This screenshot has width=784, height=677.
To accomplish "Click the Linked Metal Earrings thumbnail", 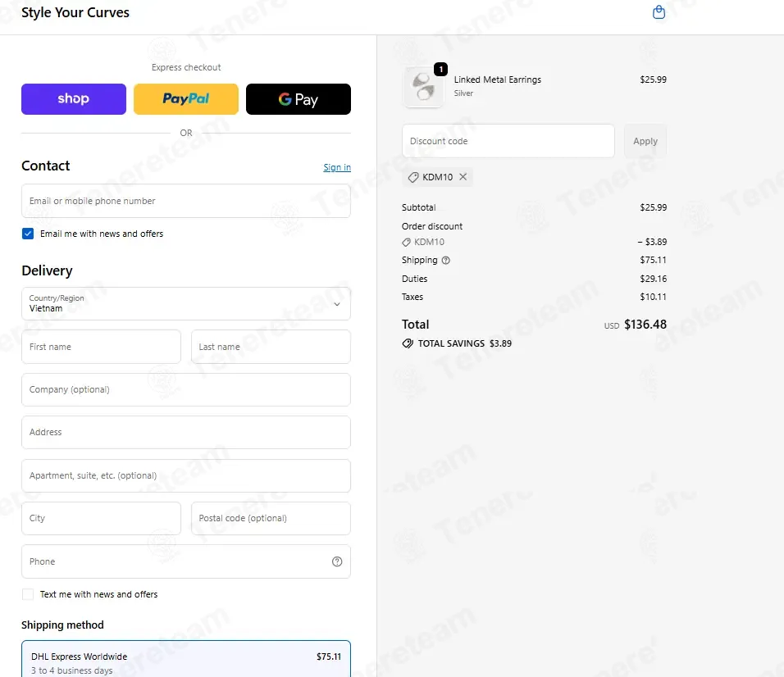I will 423,87.
